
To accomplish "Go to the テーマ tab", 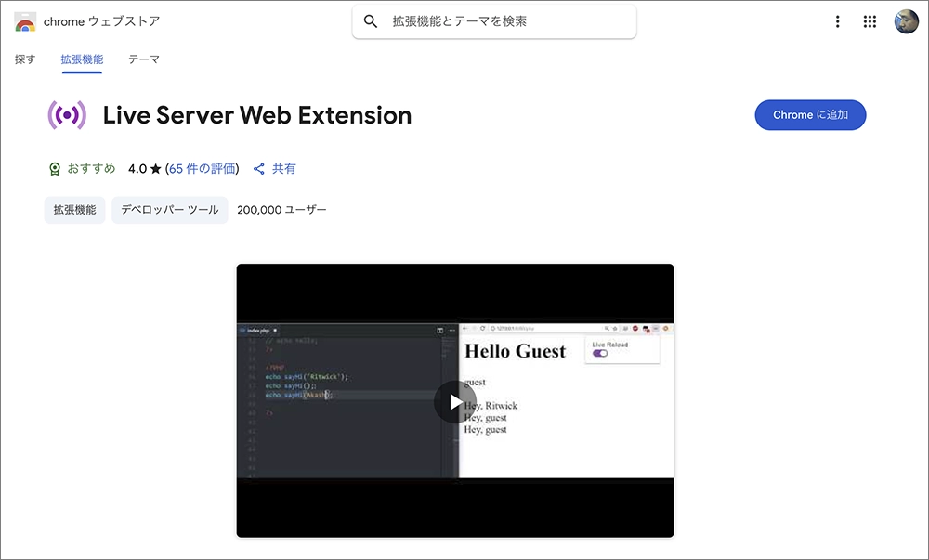I will coord(144,59).
